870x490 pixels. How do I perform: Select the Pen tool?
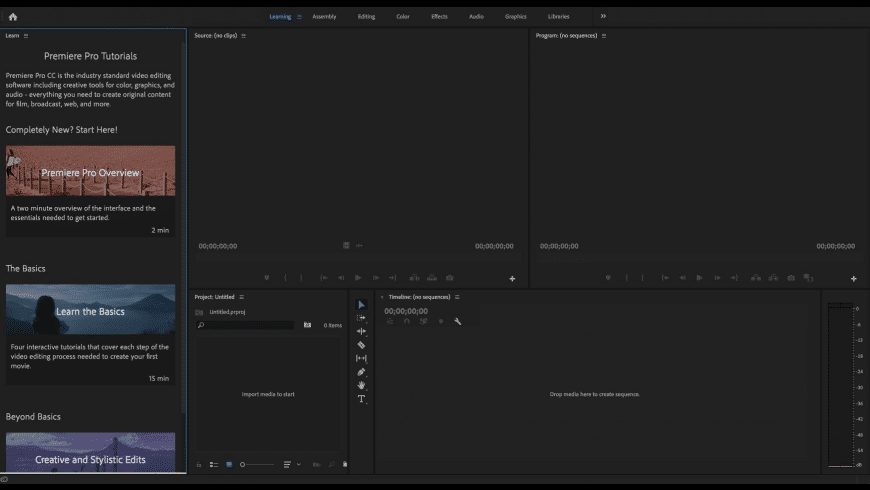tap(361, 372)
